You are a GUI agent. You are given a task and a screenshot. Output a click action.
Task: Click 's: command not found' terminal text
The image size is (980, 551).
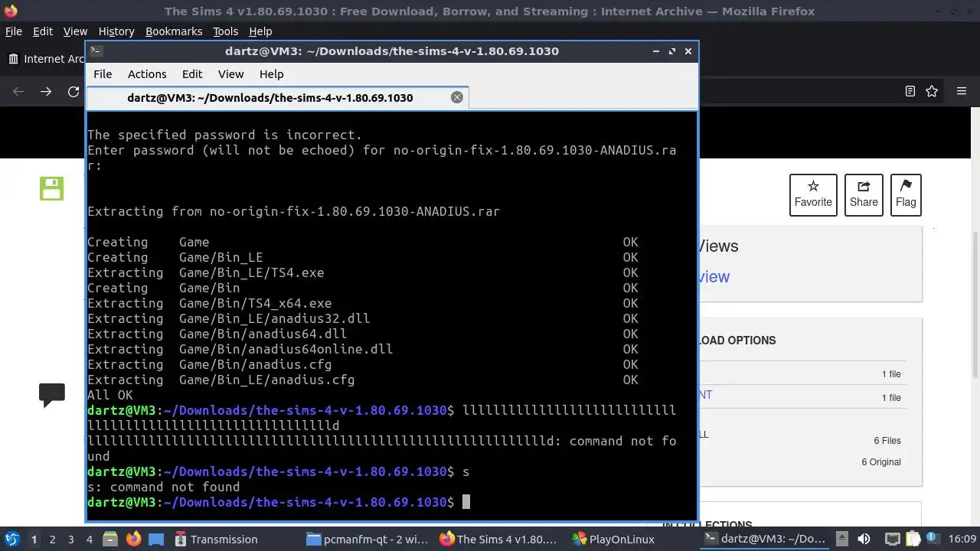163,487
